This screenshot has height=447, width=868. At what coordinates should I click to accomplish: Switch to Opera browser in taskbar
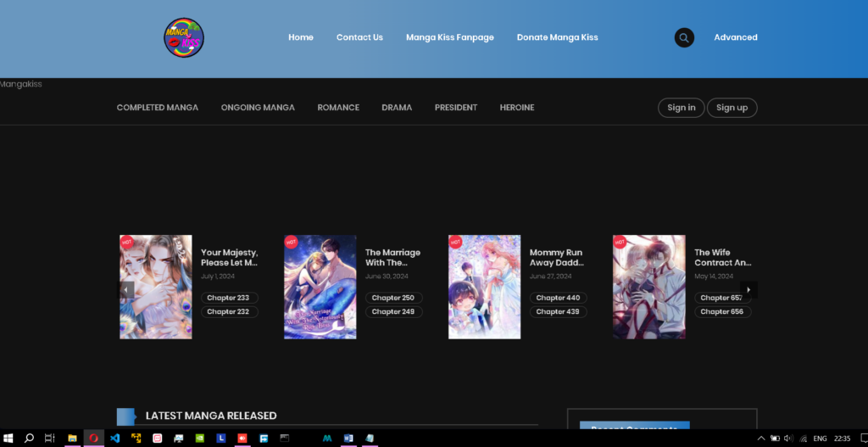[93, 439]
